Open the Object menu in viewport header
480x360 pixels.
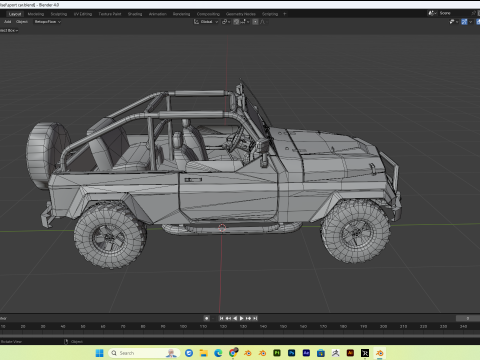[x=22, y=22]
